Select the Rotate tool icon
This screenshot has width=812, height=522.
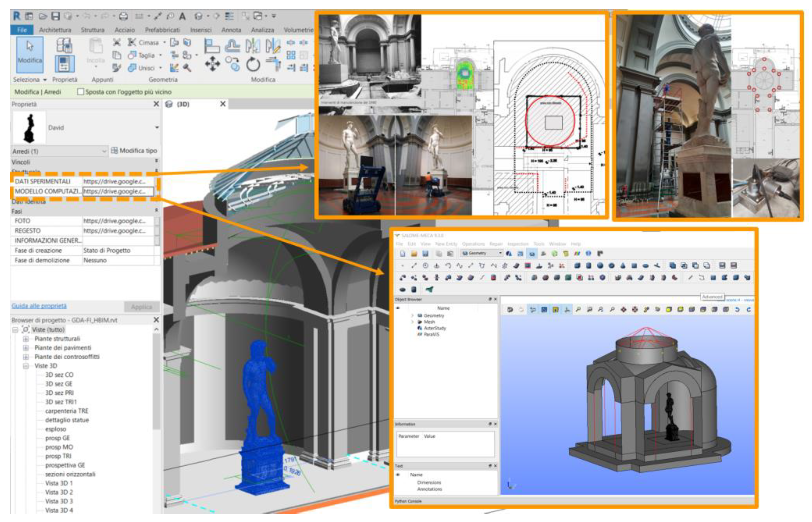(253, 64)
